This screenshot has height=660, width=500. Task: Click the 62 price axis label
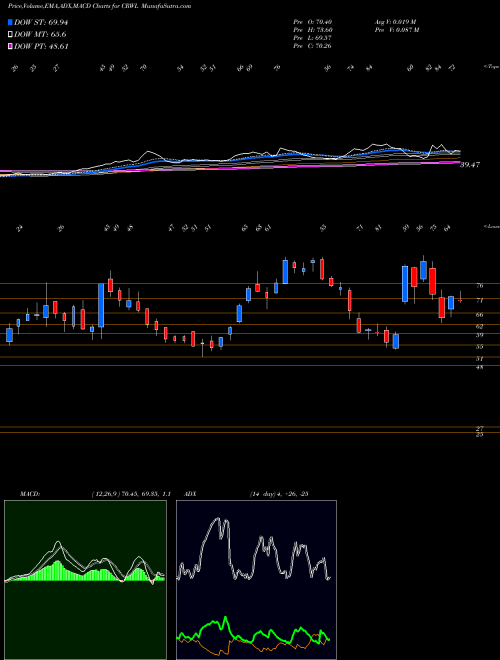tap(479, 327)
